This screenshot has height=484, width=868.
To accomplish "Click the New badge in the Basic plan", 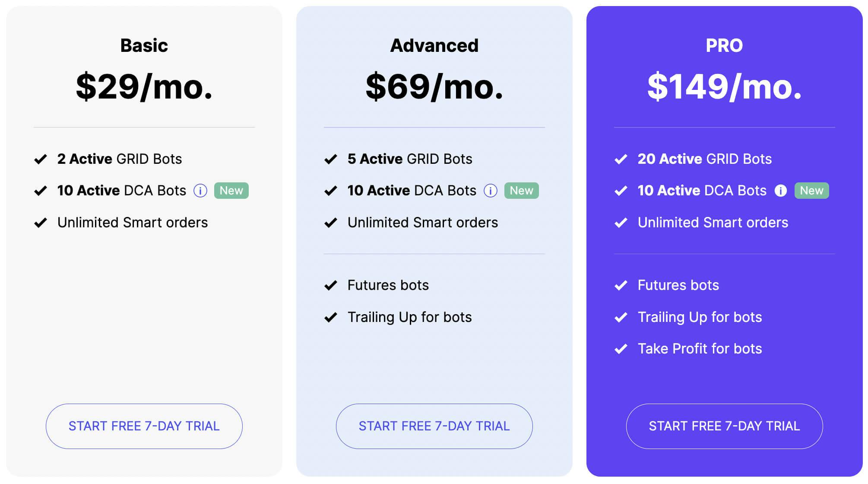I will click(231, 191).
